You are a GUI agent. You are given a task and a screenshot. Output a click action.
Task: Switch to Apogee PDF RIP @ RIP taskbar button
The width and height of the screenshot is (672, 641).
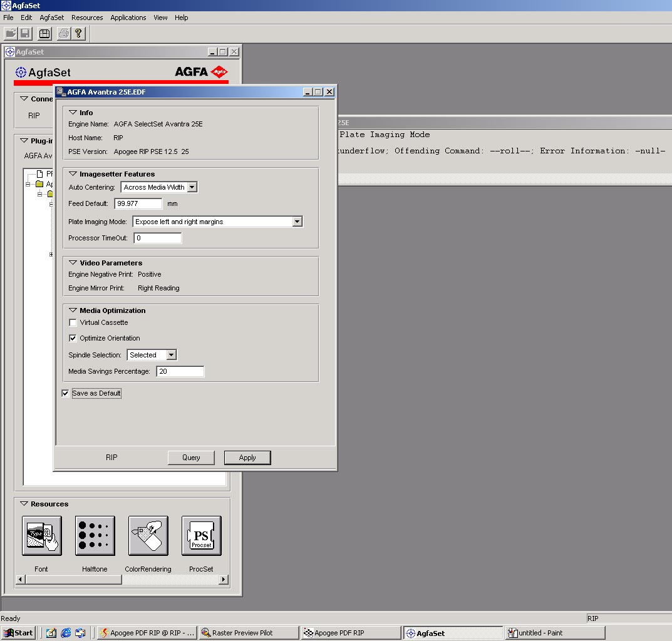pos(147,633)
